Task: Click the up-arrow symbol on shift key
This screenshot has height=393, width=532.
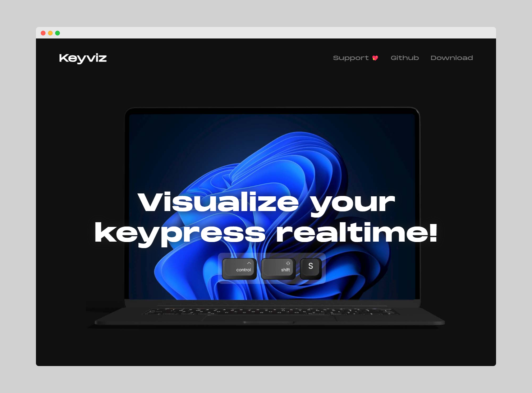Action: (288, 263)
